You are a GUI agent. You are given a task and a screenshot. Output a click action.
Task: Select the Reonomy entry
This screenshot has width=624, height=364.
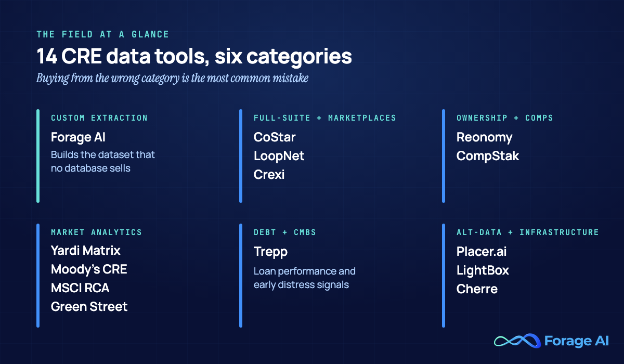[485, 137]
